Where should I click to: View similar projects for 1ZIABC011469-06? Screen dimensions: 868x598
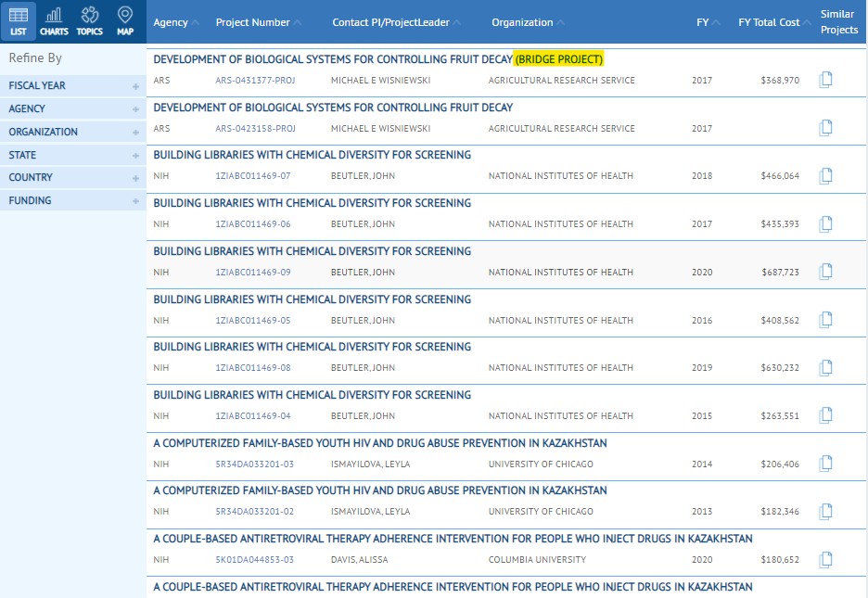click(x=825, y=224)
